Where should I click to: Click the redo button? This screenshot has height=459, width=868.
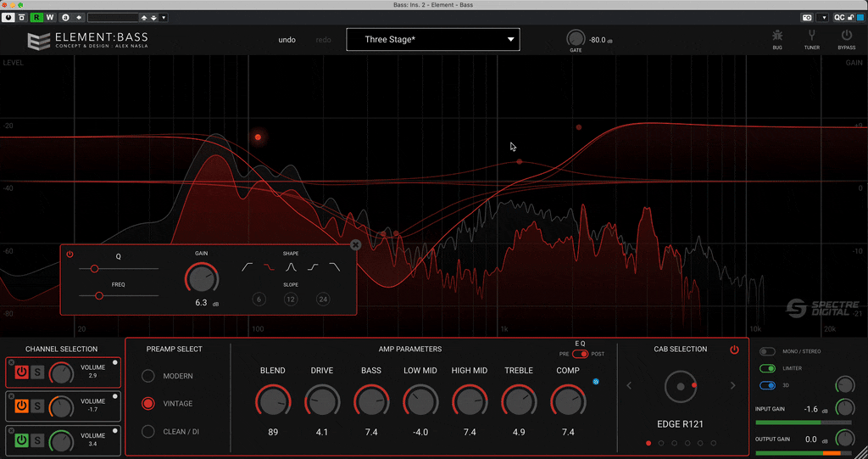point(323,40)
